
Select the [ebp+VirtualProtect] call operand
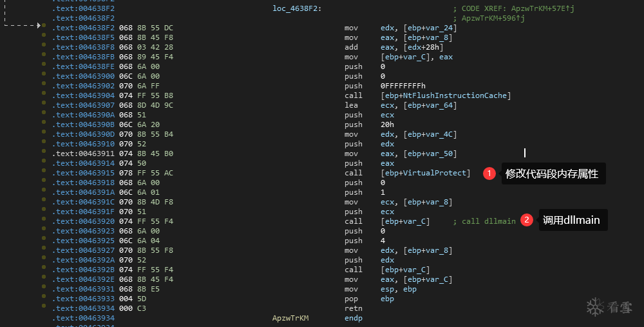pyautogui.click(x=426, y=173)
